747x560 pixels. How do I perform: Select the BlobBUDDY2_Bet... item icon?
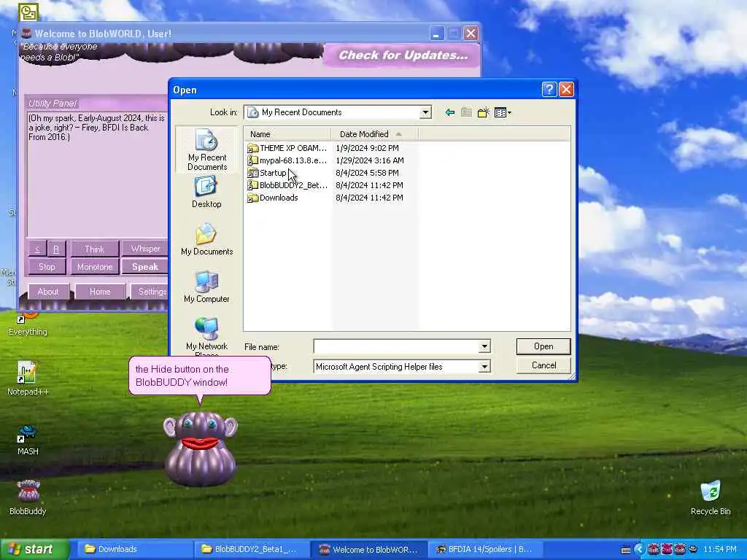click(x=252, y=185)
